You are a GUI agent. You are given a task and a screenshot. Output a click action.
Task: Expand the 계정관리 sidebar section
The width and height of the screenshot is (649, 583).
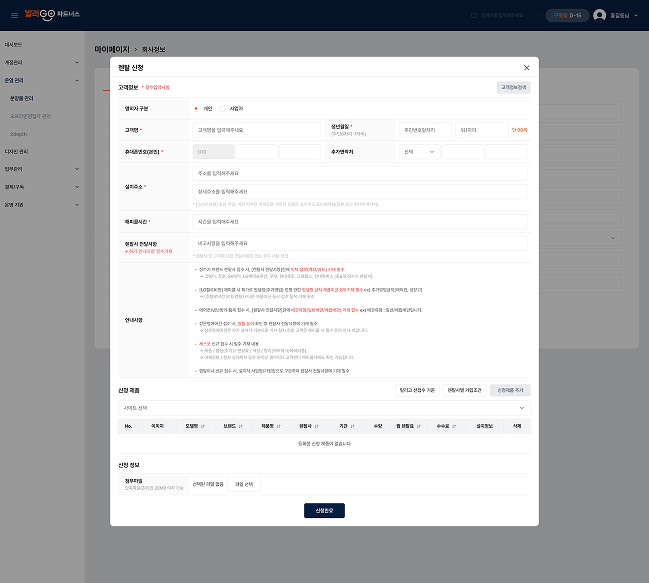[77, 62]
